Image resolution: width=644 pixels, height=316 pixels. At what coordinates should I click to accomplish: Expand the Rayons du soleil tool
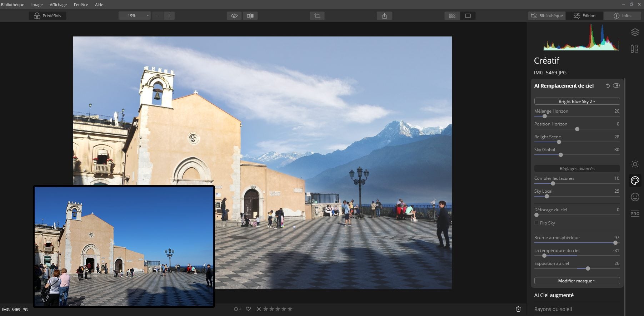(553, 309)
